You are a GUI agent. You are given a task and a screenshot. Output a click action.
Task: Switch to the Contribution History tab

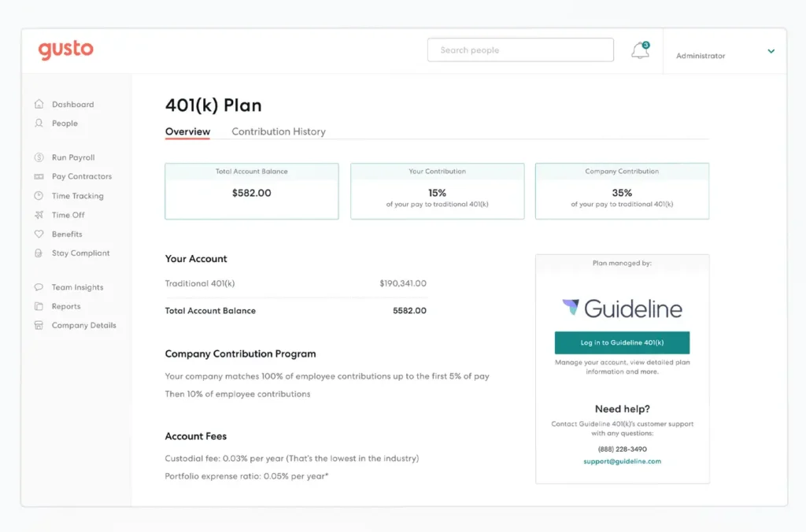pyautogui.click(x=278, y=131)
